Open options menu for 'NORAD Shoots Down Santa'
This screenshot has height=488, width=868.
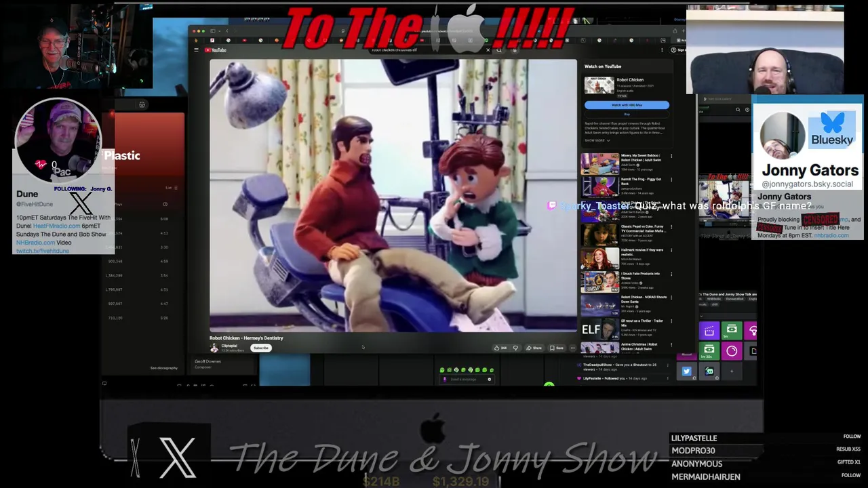point(671,297)
